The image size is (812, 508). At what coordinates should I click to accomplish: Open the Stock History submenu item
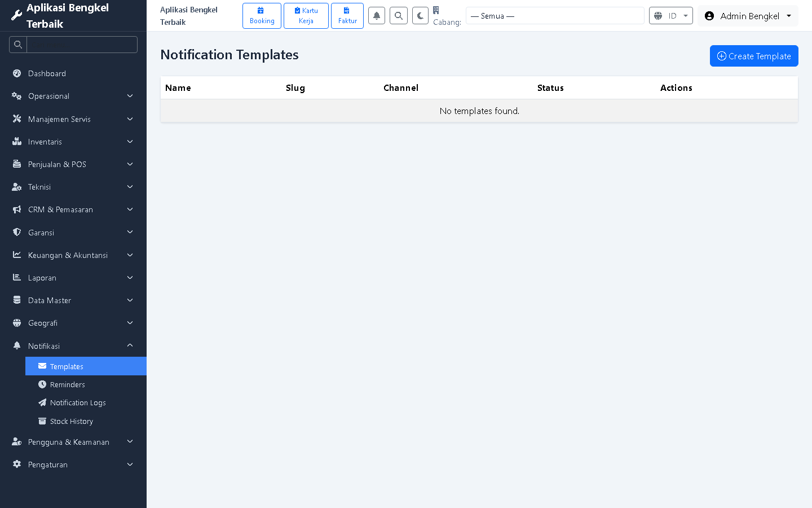86,421
